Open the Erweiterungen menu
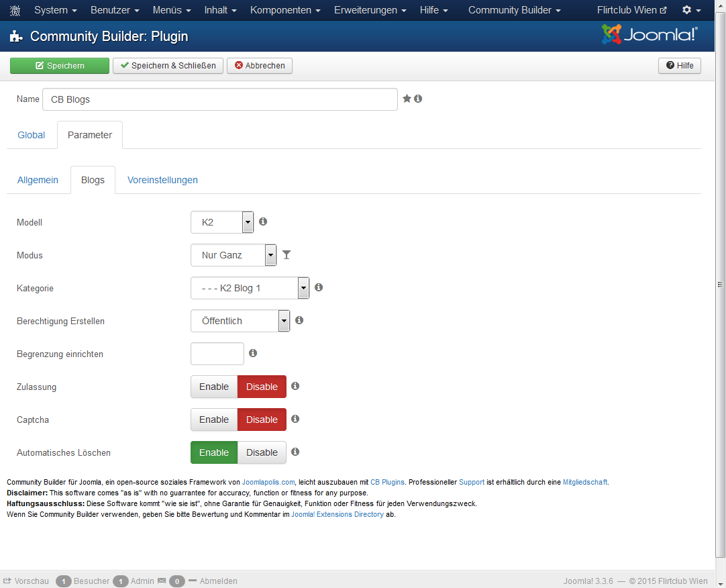This screenshot has width=726, height=588. (x=370, y=10)
